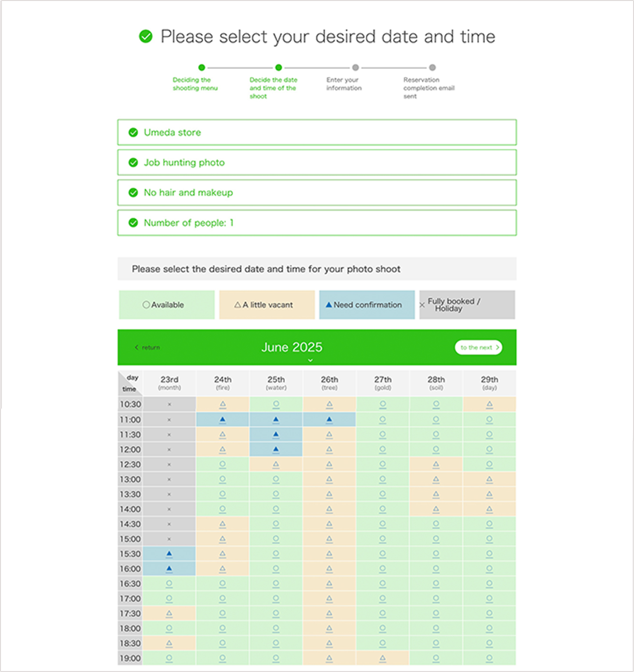Choose the 10:30 circle on the 25th
The image size is (634, 672).
point(276,404)
